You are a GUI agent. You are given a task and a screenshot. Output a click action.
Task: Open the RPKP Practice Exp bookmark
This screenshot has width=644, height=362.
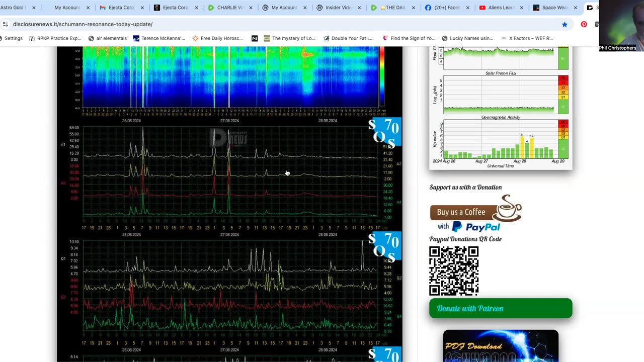click(x=55, y=38)
